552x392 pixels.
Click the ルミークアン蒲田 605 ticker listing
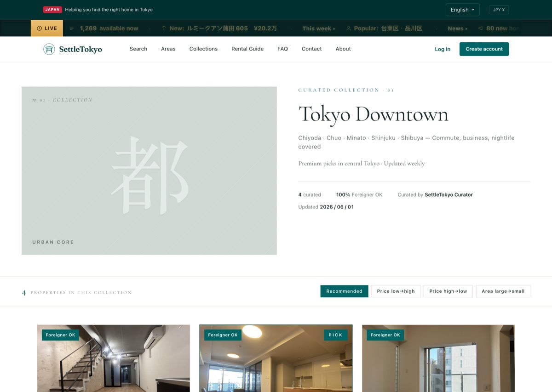[223, 28]
